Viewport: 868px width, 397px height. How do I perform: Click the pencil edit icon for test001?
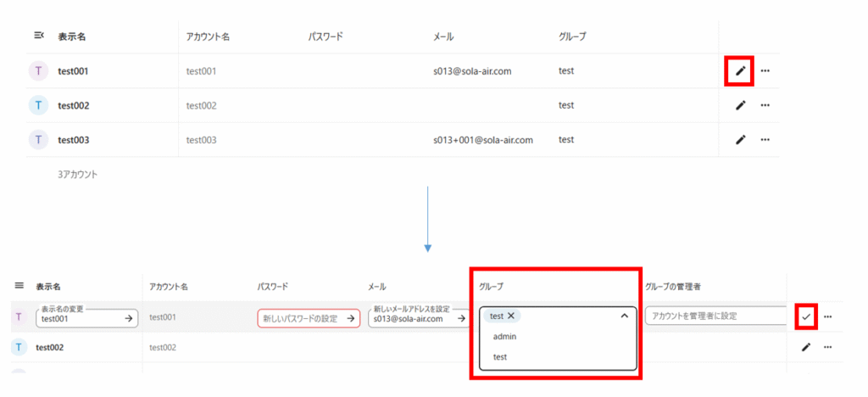click(x=740, y=71)
